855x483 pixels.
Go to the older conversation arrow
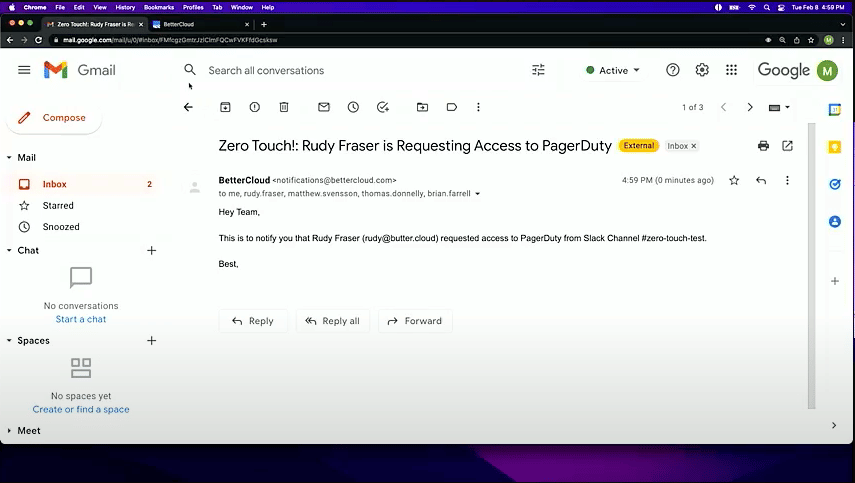pyautogui.click(x=750, y=107)
